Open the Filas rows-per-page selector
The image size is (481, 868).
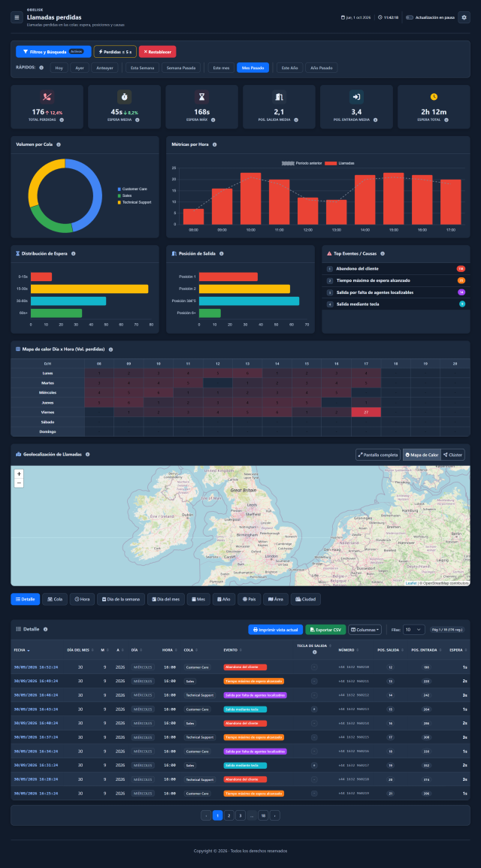(x=413, y=630)
